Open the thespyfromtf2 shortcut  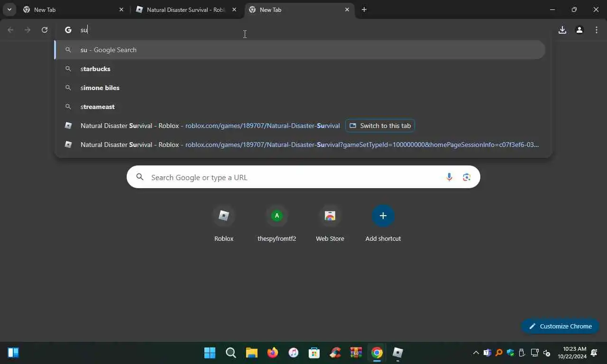[x=277, y=224]
